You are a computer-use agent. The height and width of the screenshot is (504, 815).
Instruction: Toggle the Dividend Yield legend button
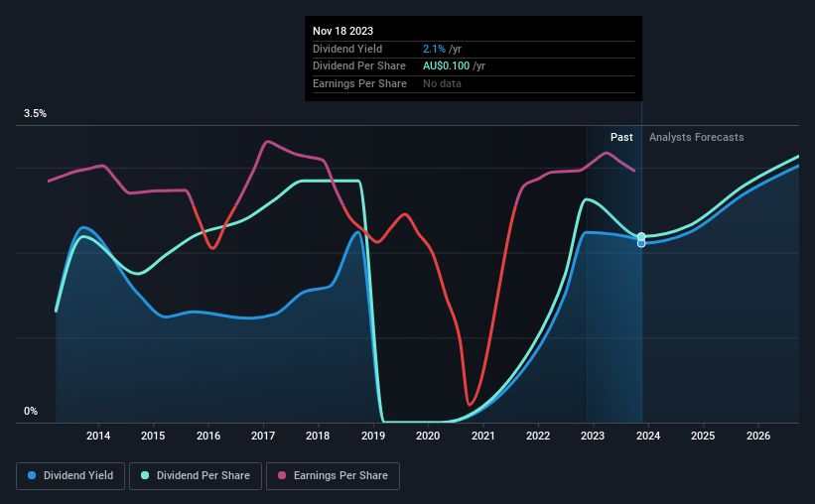point(70,476)
